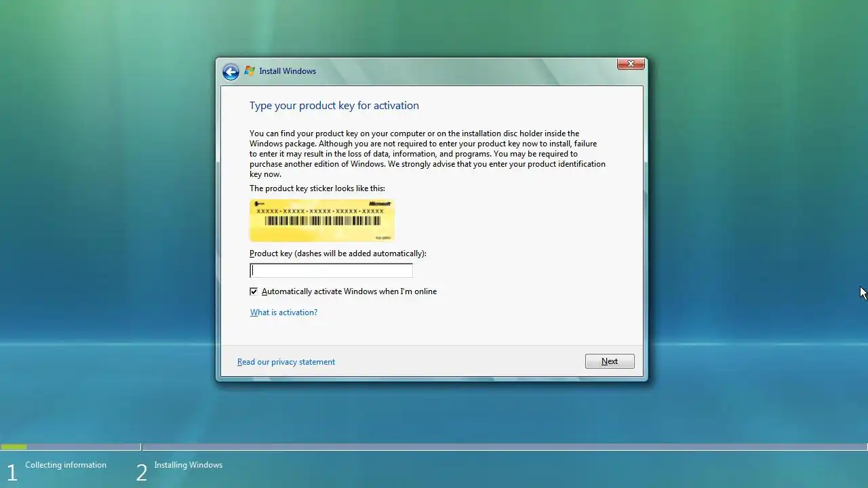The image size is (868, 488).
Task: Open the What is activation? link
Action: click(x=283, y=312)
